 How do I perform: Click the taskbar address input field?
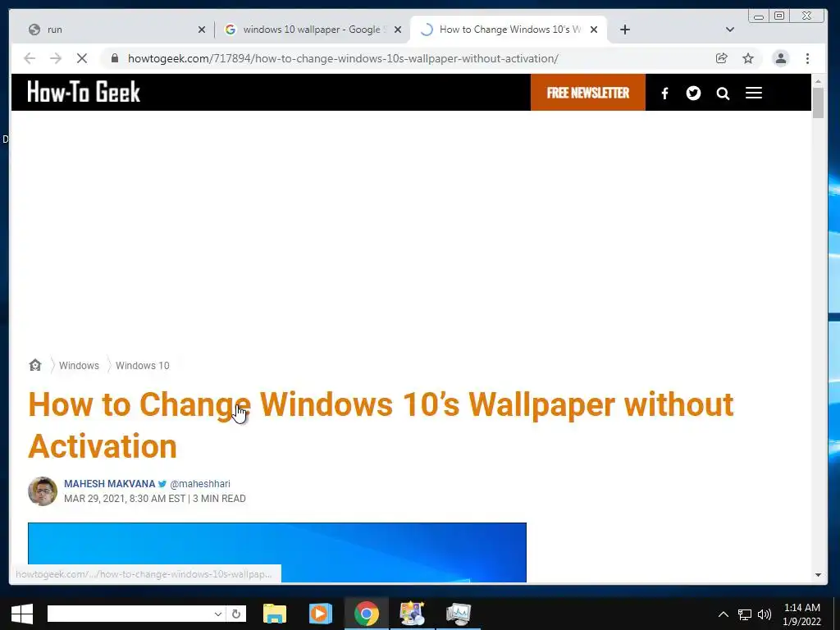130,614
